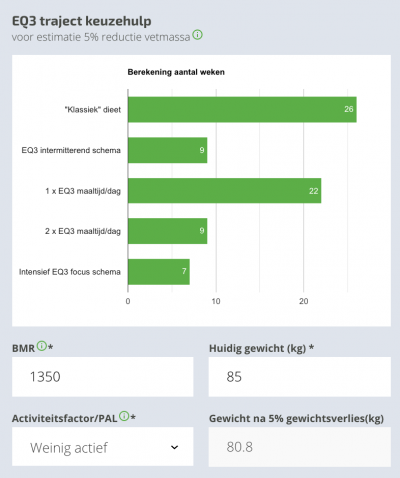Open the BMR info icon
400x478 pixels.
(42, 346)
